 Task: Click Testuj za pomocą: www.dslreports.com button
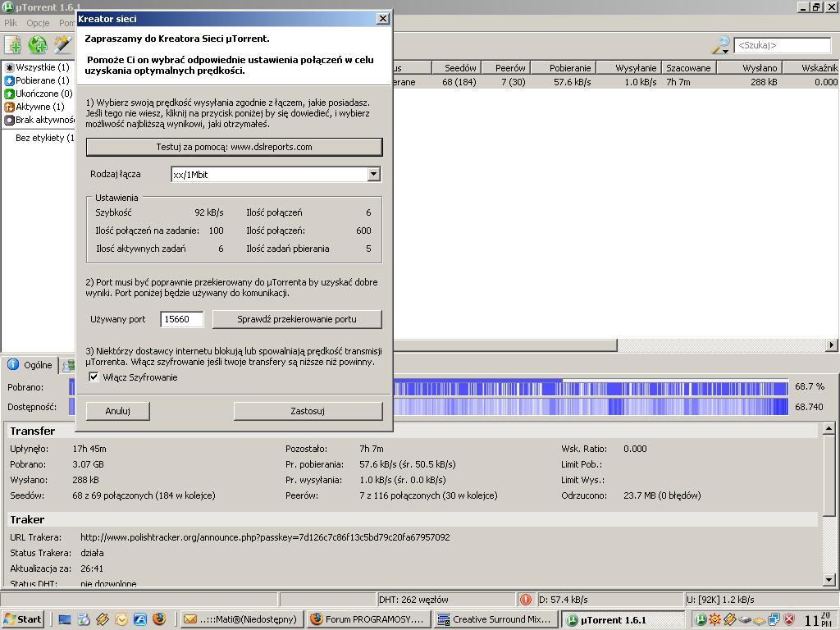[x=234, y=147]
